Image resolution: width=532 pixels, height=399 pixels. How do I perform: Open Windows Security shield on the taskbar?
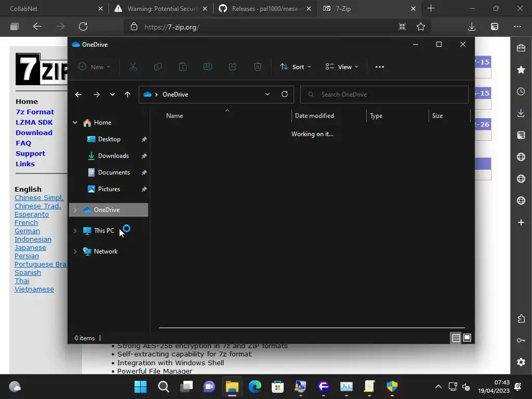point(392,387)
